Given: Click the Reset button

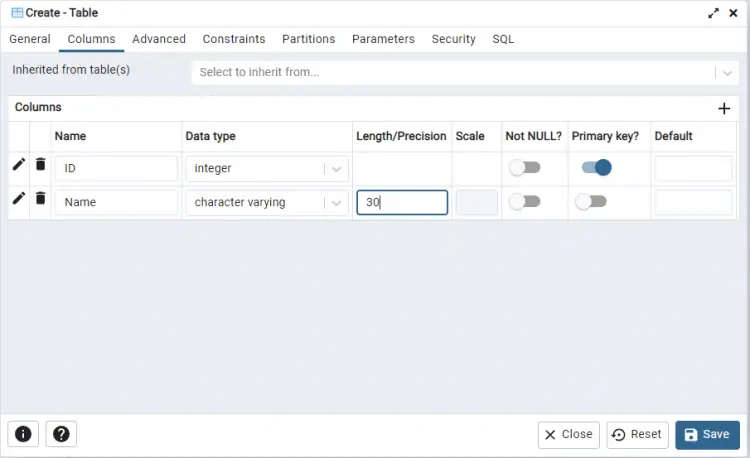Looking at the screenshot, I should [x=637, y=434].
